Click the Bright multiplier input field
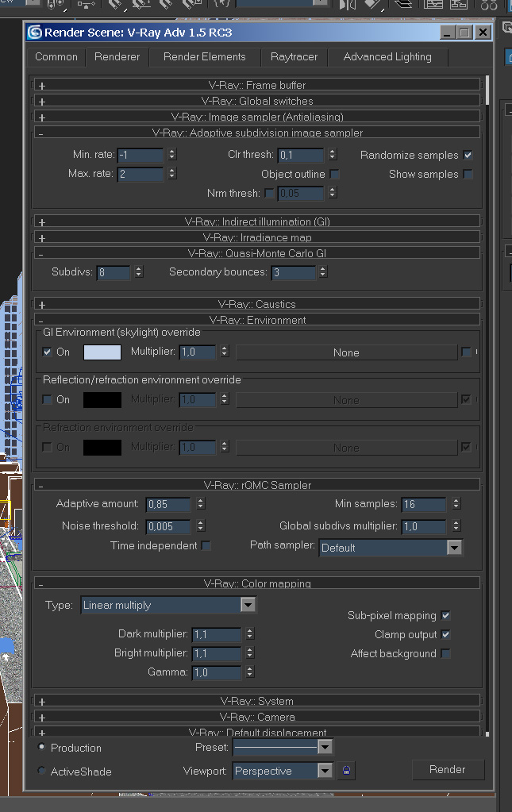Screen dimensions: 512x812 click(x=217, y=653)
